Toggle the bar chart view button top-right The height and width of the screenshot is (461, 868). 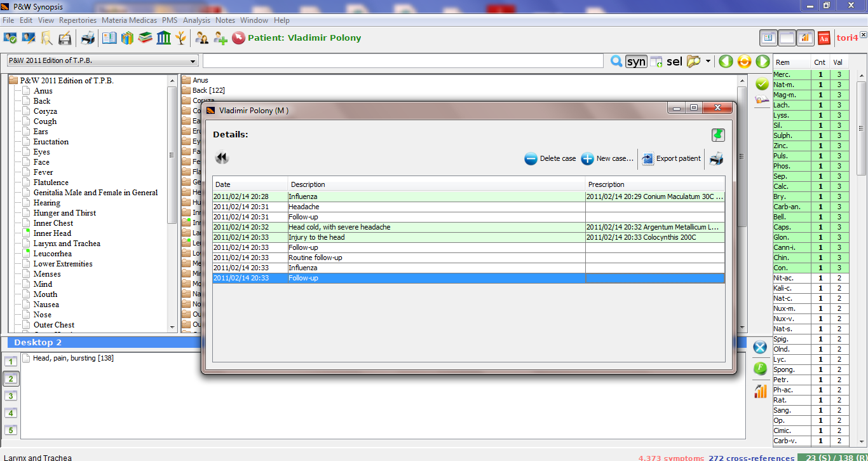coord(805,38)
